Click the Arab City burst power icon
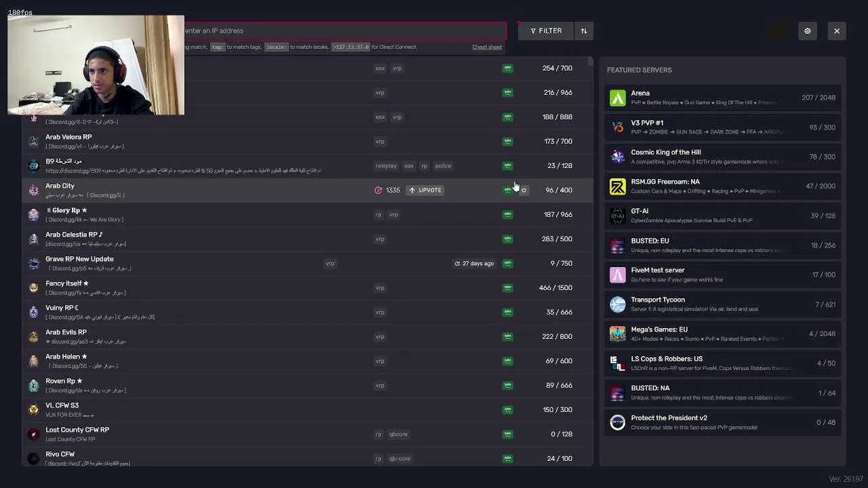The width and height of the screenshot is (868, 488). (x=378, y=190)
